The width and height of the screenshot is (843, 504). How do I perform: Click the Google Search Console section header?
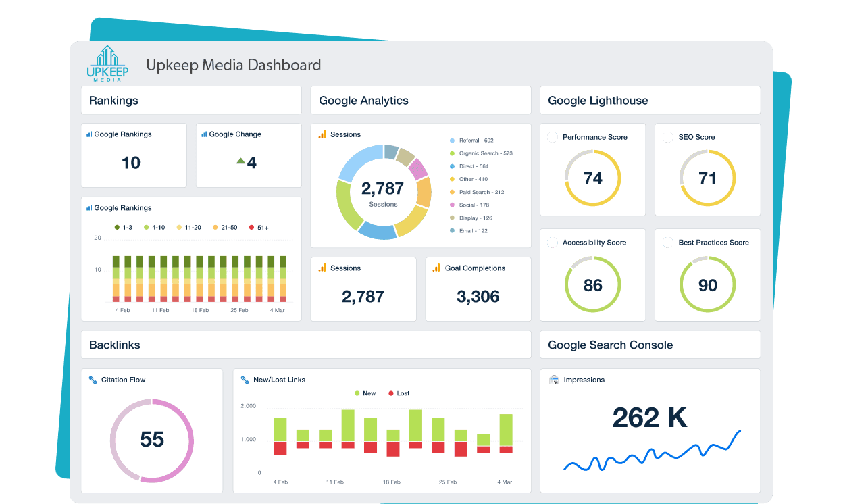650,345
